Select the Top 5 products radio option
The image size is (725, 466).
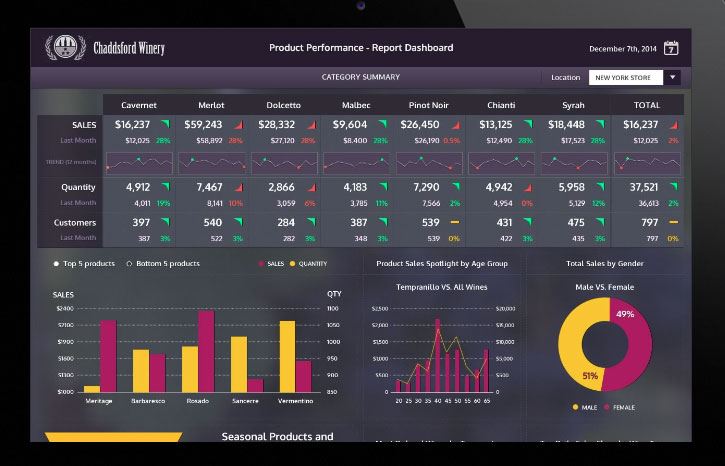pos(56,264)
